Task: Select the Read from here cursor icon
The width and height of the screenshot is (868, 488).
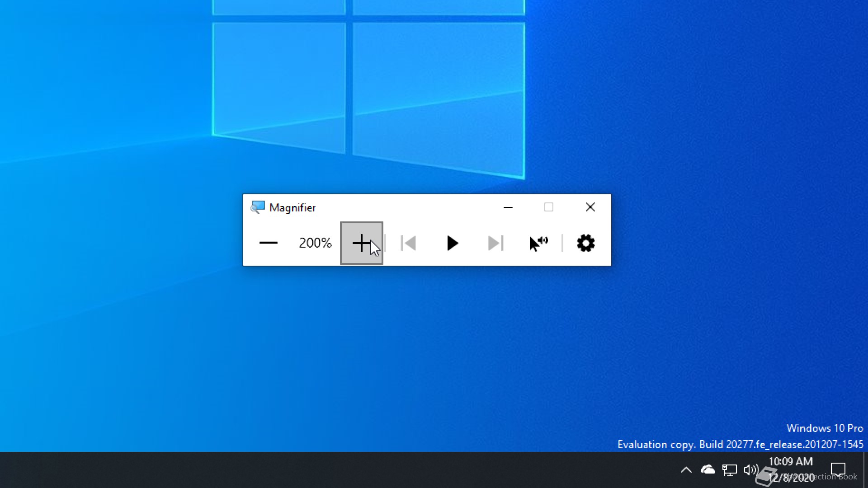Action: (538, 243)
